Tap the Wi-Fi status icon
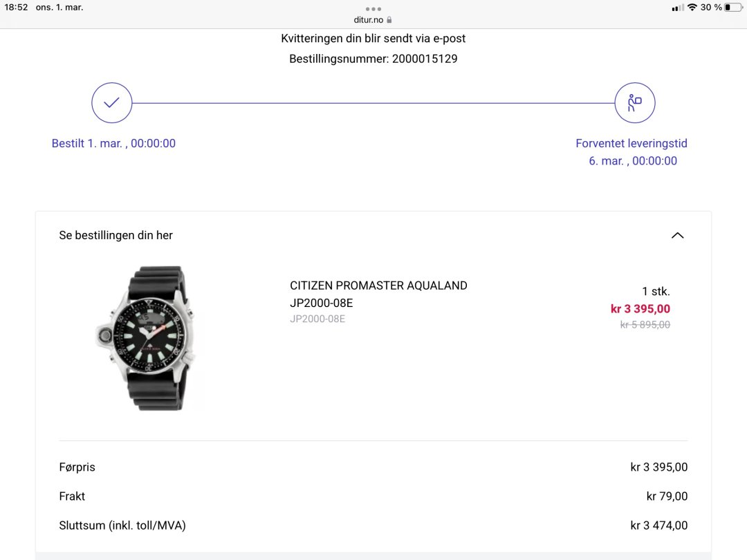Screen dimensions: 747x560 pos(692,8)
